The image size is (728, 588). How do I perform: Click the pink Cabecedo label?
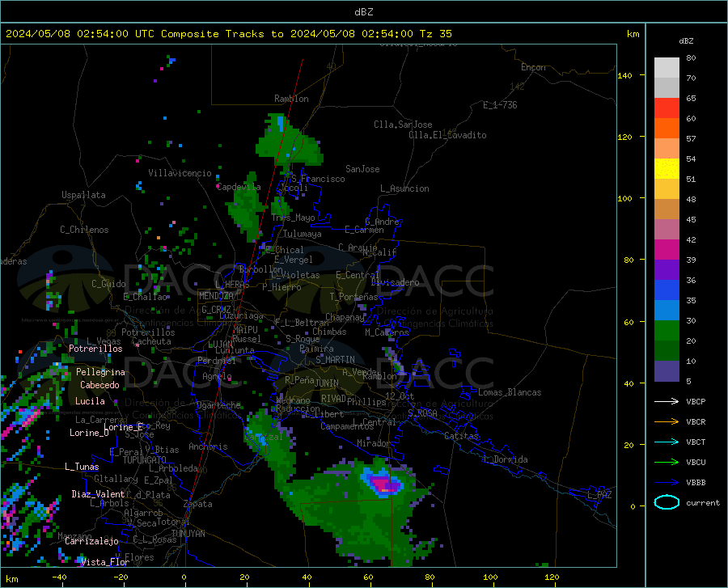click(99, 385)
